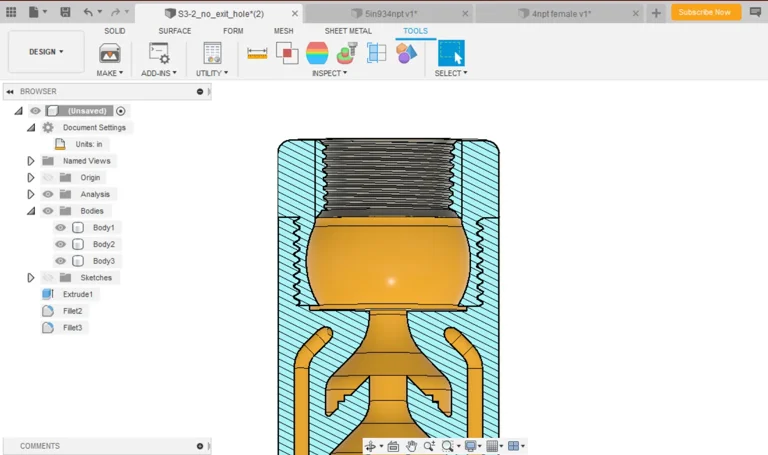This screenshot has height=455, width=768.
Task: Show the Sketches folder via eye icon
Action: 48,278
